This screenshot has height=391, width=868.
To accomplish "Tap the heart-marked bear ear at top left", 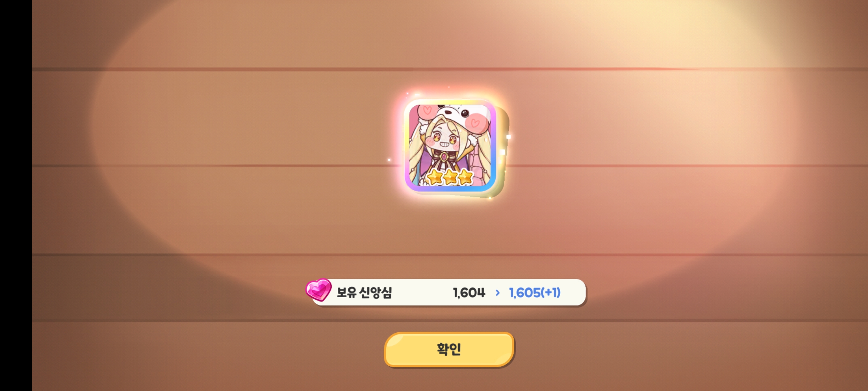I will point(426,110).
